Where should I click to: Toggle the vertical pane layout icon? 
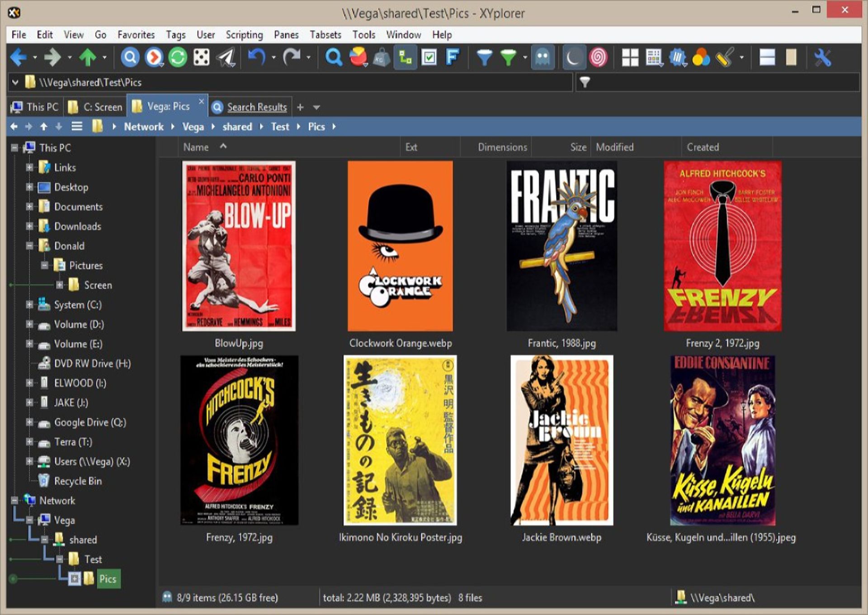click(791, 57)
